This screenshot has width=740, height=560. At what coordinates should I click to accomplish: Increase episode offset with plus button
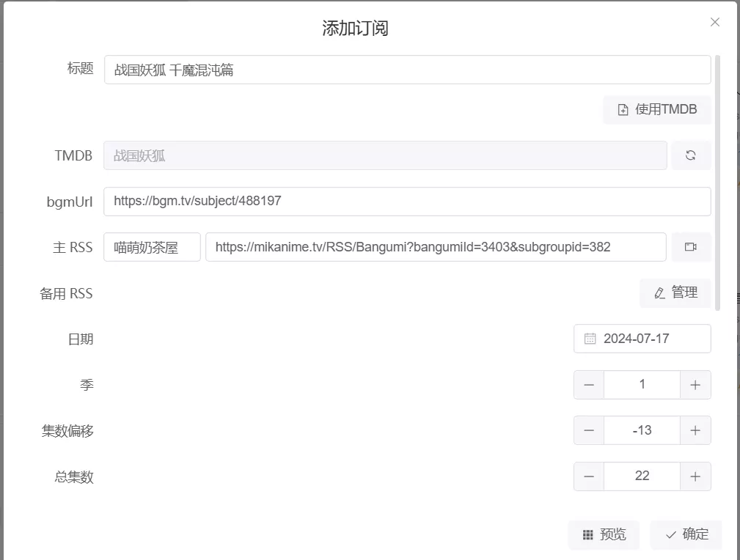(695, 430)
